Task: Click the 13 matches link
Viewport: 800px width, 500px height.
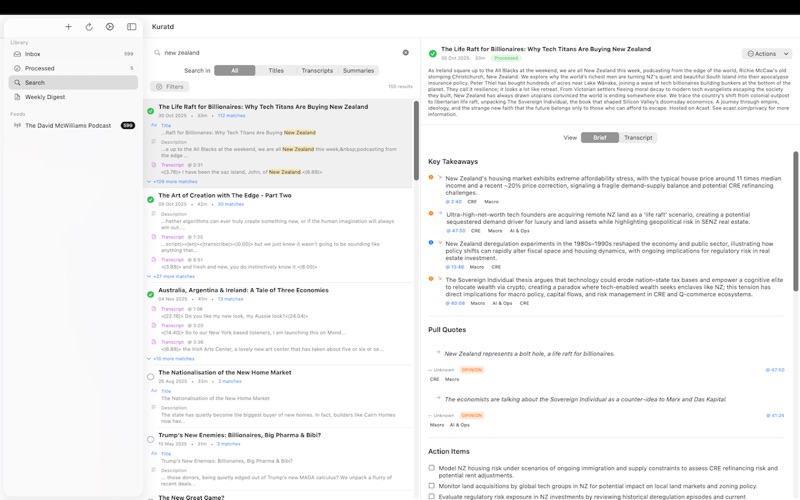Action: click(230, 299)
